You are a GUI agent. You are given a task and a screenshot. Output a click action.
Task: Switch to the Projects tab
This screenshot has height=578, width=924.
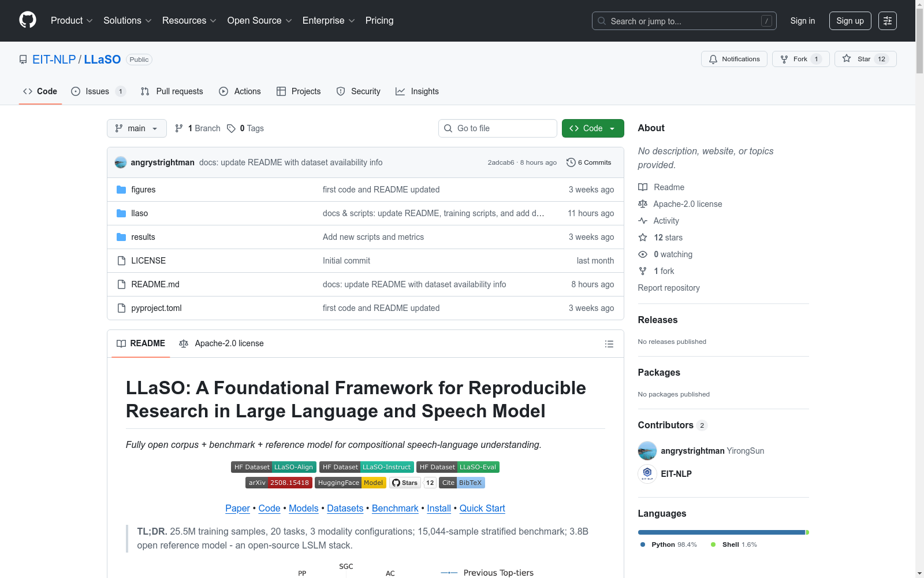tap(299, 91)
